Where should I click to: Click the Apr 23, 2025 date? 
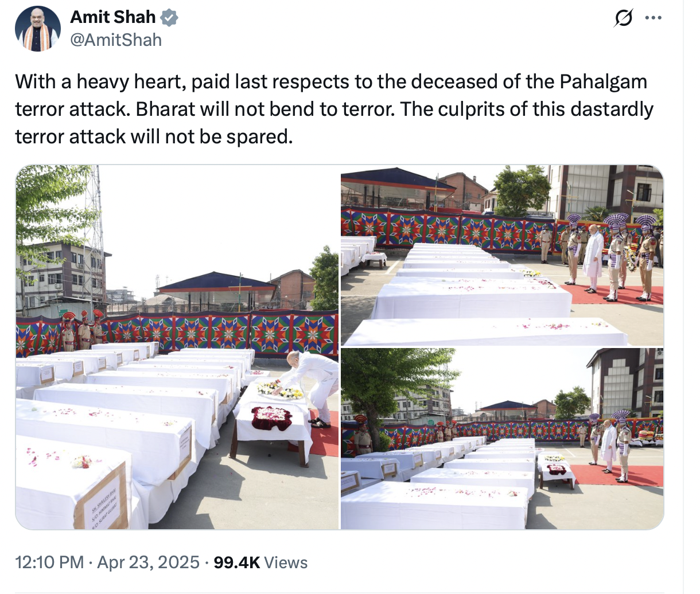point(149,562)
